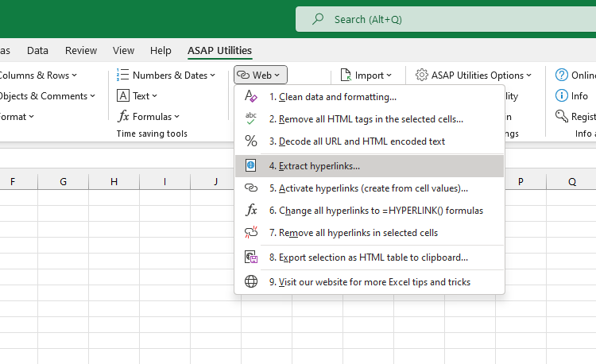Screen dimensions: 596x364
Task: Switch to the View tab
Action: pyautogui.click(x=123, y=50)
